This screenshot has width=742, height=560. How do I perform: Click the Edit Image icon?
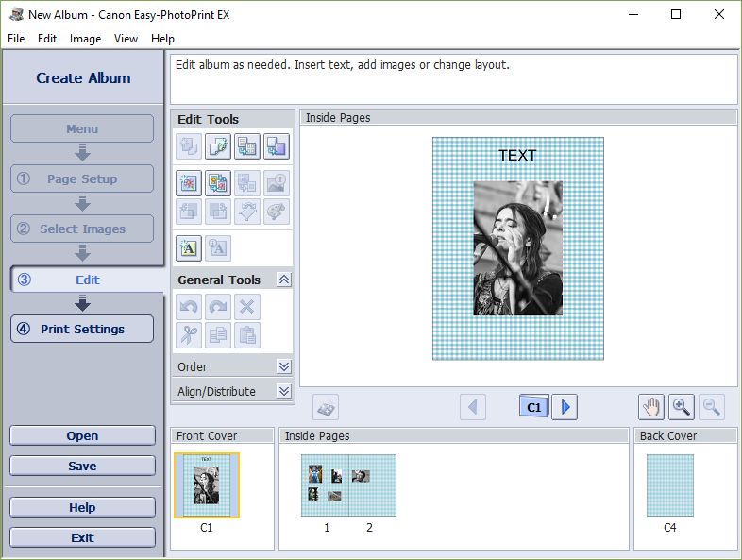[x=189, y=212]
